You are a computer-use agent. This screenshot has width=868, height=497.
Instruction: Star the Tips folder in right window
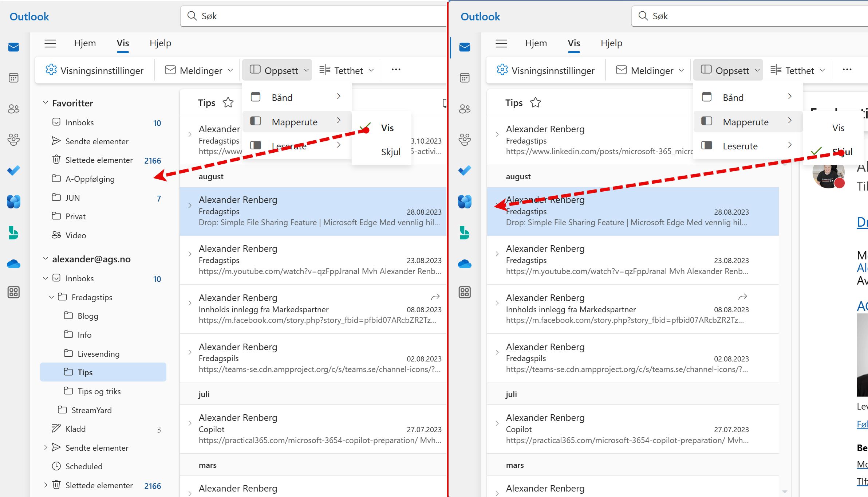[x=536, y=103]
